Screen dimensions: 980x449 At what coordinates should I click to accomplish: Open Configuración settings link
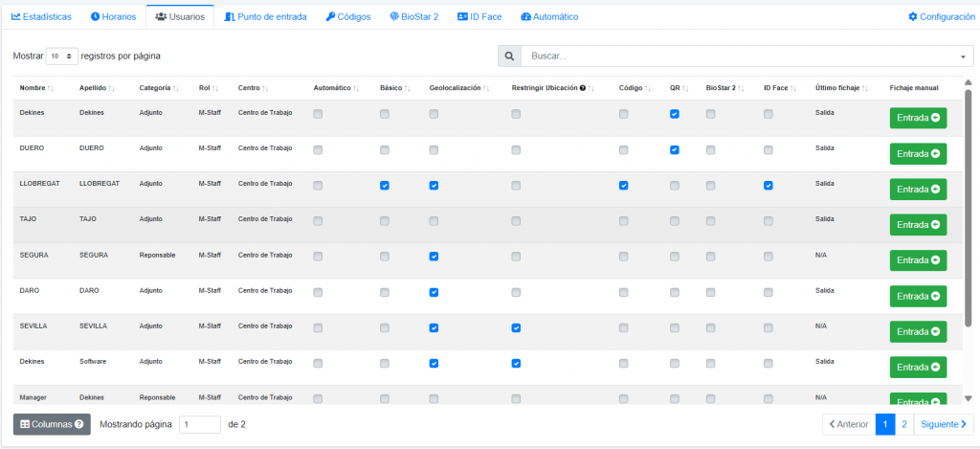click(x=942, y=17)
